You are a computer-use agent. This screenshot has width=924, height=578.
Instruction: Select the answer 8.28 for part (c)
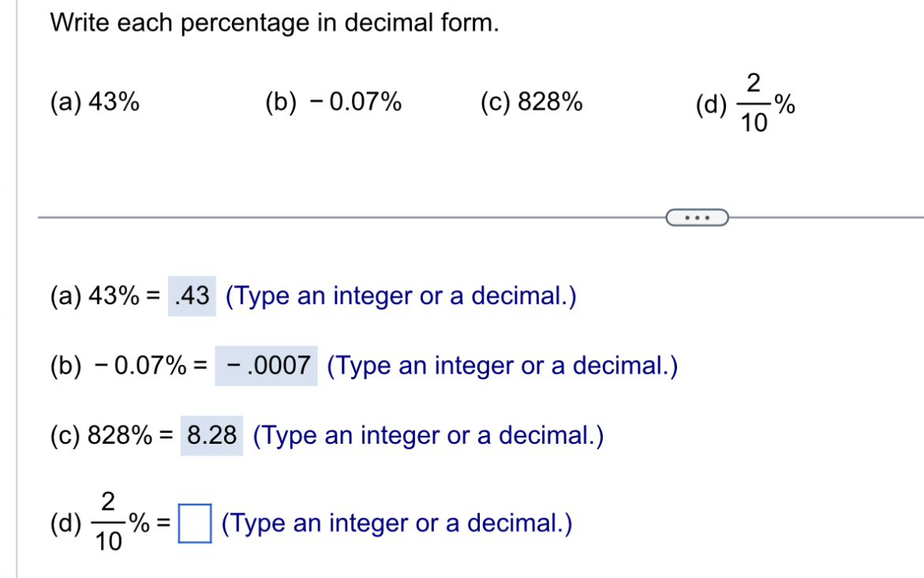pyautogui.click(x=212, y=435)
